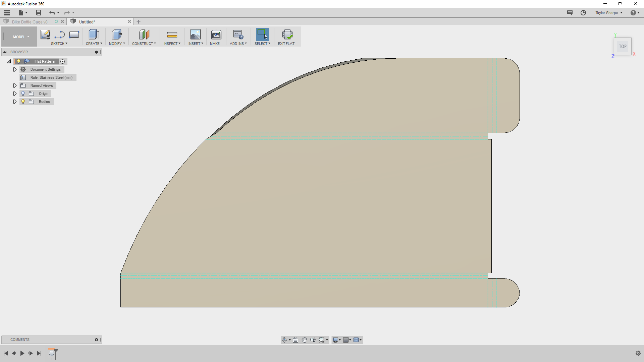Select the Rectangle sketch tool
This screenshot has height=362, width=644.
(x=74, y=35)
